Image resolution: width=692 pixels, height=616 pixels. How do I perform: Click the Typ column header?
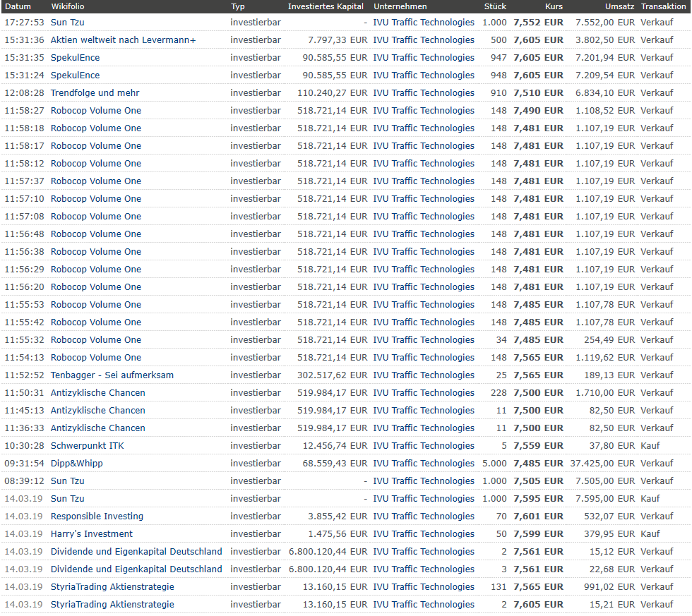[x=237, y=6]
